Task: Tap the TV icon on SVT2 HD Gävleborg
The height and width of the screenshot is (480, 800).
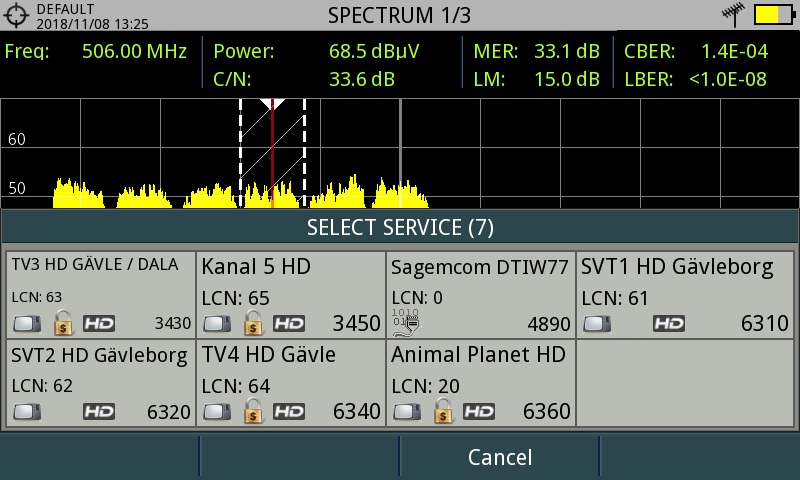Action: (x=27, y=412)
